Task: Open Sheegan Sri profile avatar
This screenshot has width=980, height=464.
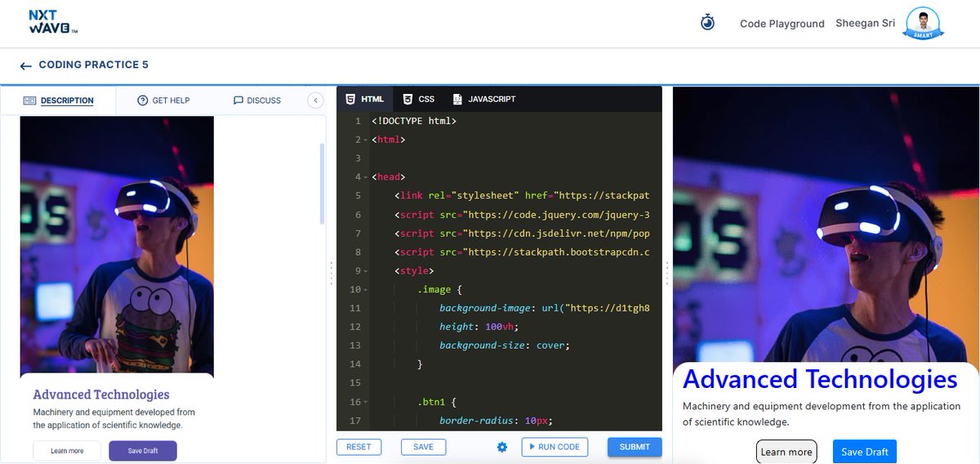Action: (924, 23)
